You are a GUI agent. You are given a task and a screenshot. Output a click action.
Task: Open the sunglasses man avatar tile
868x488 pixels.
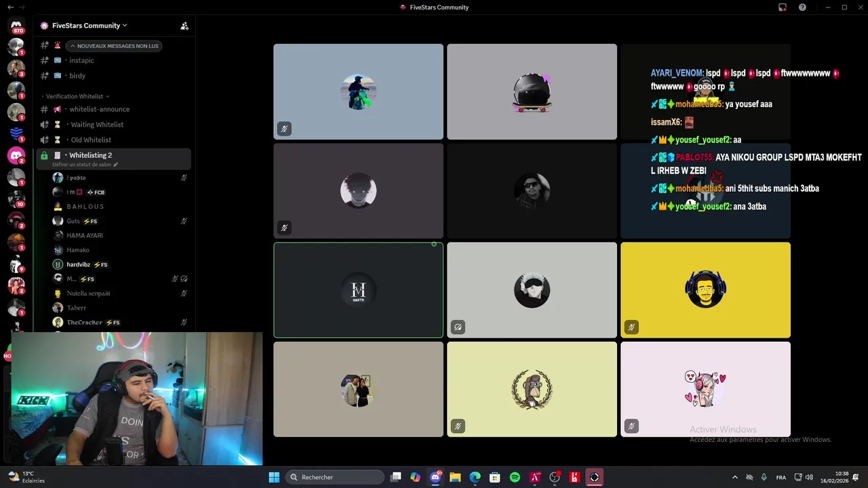pos(532,190)
